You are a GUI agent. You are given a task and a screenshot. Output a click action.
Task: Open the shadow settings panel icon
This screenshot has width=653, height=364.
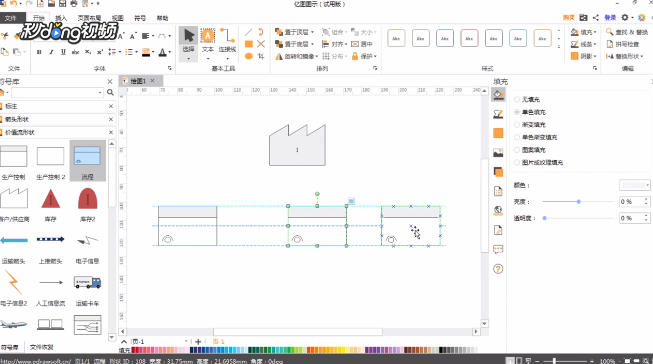pyautogui.click(x=498, y=133)
